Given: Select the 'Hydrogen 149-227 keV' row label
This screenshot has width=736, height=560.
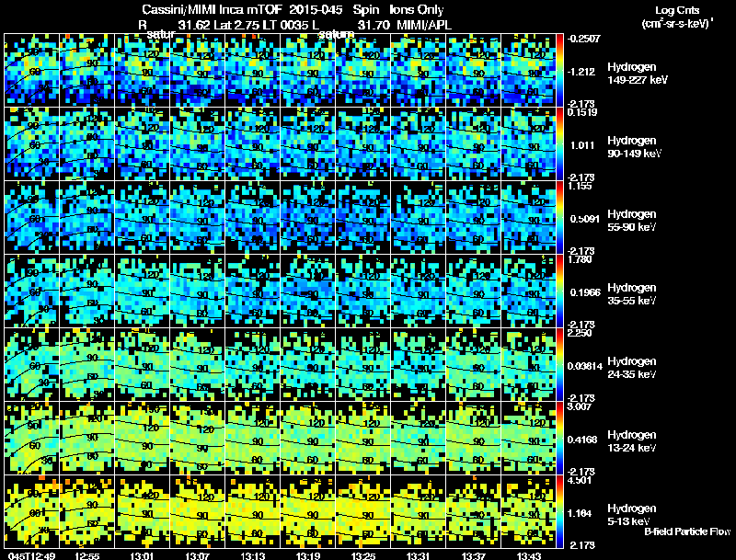Looking at the screenshot, I should pyautogui.click(x=638, y=74).
